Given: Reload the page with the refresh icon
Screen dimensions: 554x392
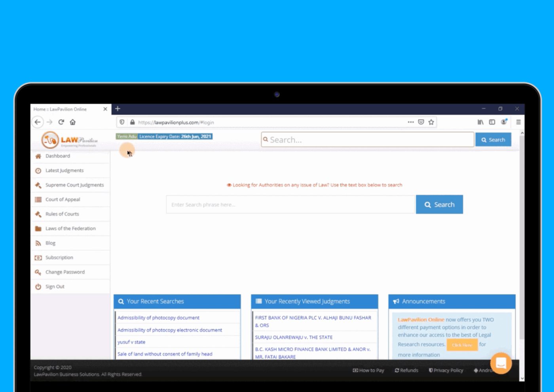Looking at the screenshot, I should [x=61, y=122].
